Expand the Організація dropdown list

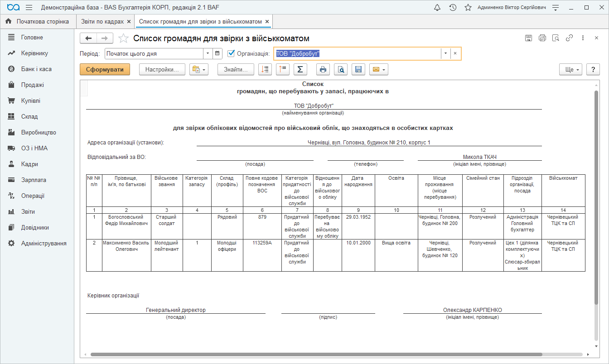coord(445,53)
